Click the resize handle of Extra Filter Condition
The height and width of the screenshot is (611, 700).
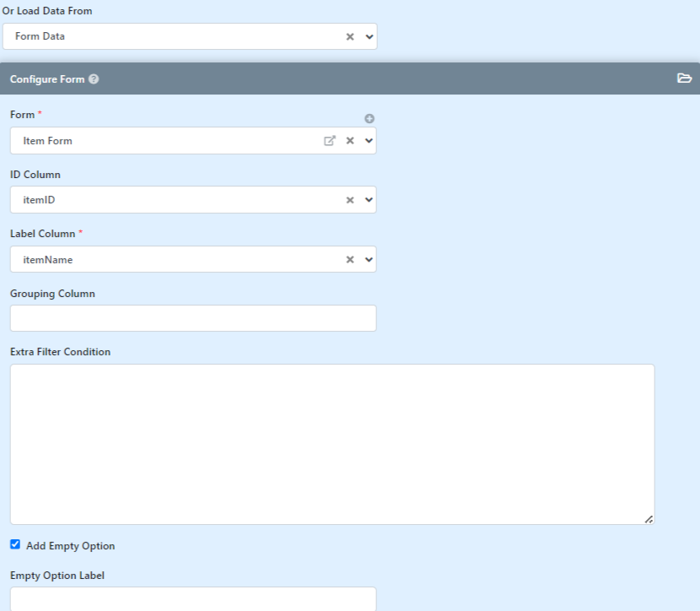coord(649,519)
